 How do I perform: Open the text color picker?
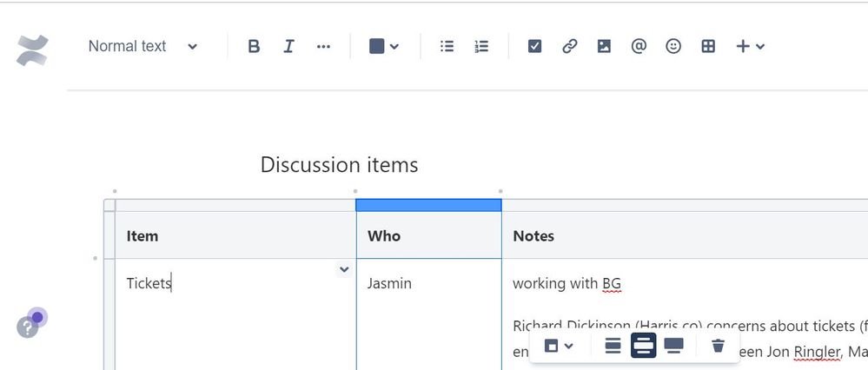(x=384, y=46)
